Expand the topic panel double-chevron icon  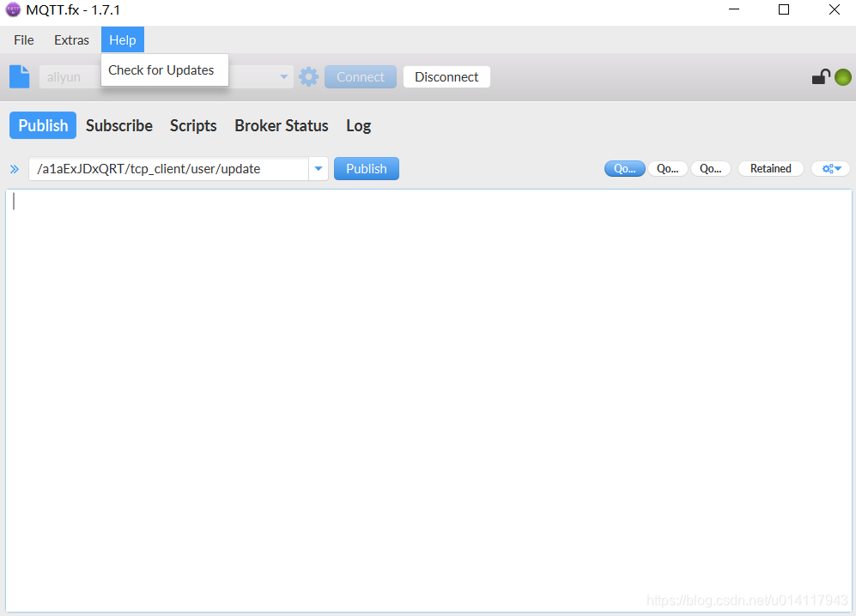click(15, 169)
